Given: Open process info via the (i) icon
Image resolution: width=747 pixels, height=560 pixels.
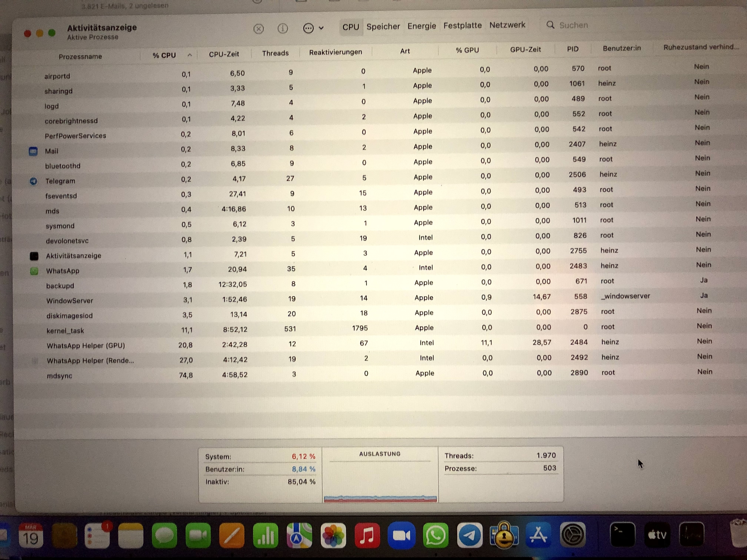Looking at the screenshot, I should [282, 29].
